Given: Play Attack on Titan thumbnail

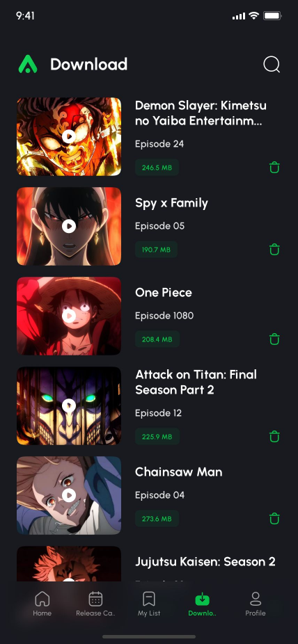Looking at the screenshot, I should (x=69, y=405).
